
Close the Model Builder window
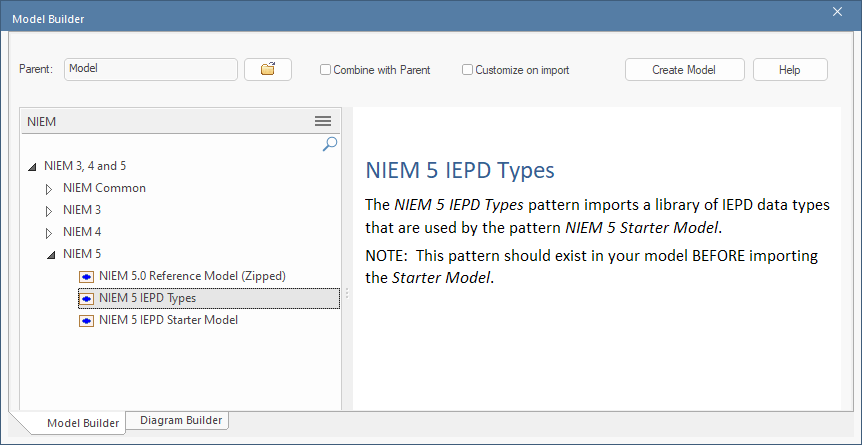[838, 11]
